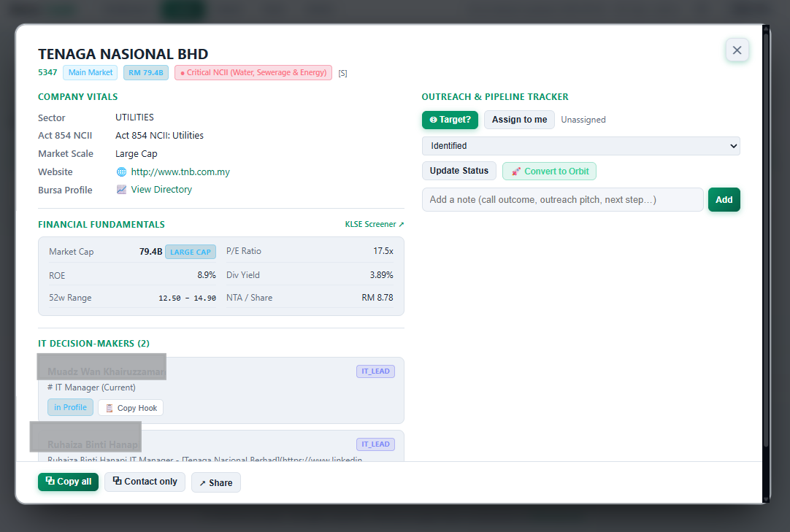
Task: Click IT_LEAD tag on second contact card
Action: [x=375, y=444]
